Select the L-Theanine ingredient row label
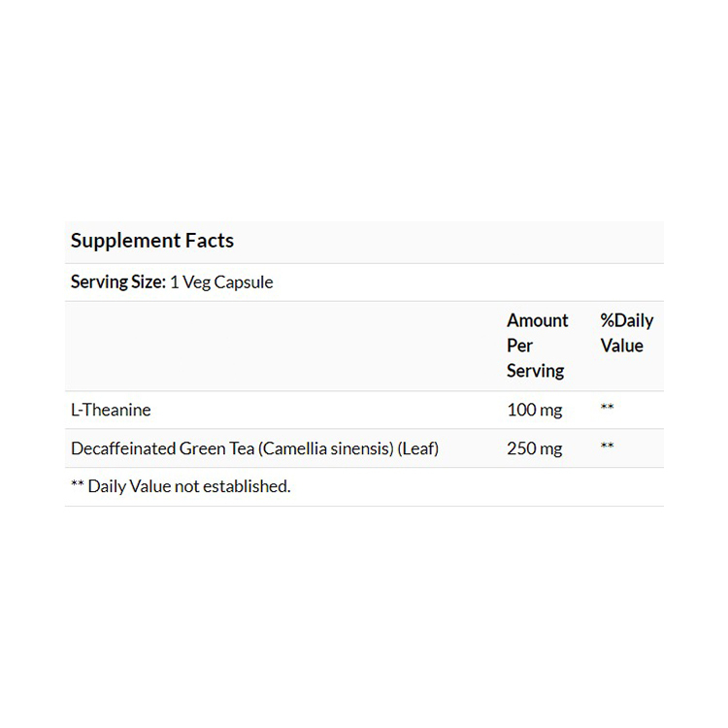This screenshot has width=728, height=728. click(111, 410)
